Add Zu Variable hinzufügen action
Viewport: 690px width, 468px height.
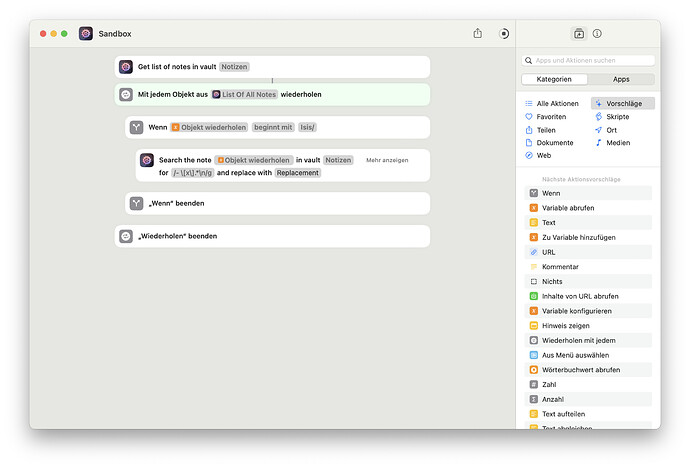pyautogui.click(x=588, y=238)
